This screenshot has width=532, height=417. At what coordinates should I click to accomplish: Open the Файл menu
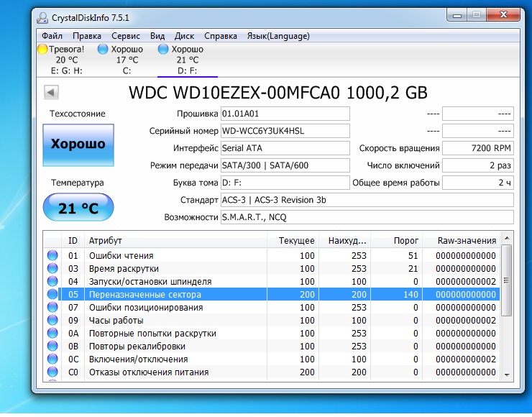(52, 36)
